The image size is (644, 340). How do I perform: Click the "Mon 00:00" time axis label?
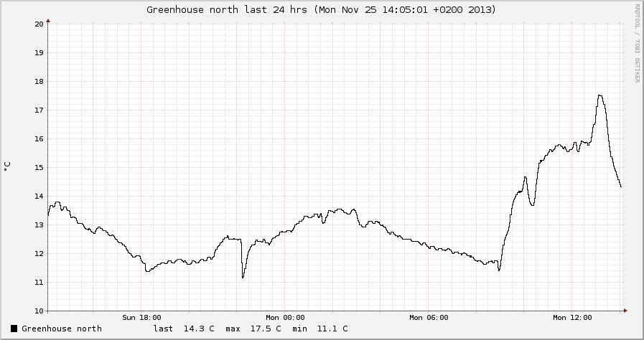[285, 318]
